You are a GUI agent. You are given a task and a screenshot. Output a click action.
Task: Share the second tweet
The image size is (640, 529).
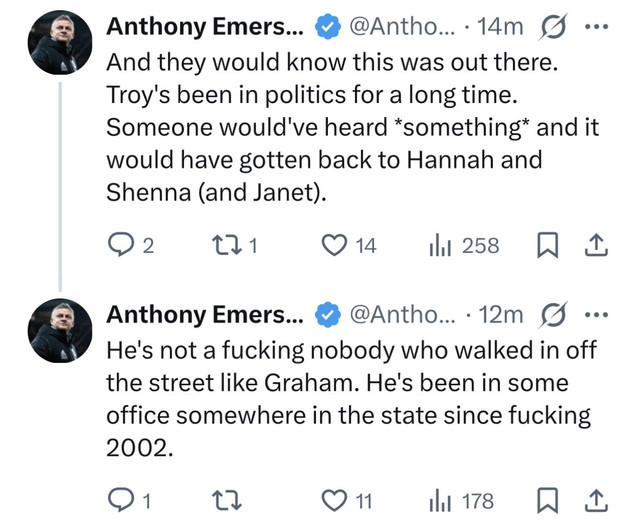tap(596, 500)
